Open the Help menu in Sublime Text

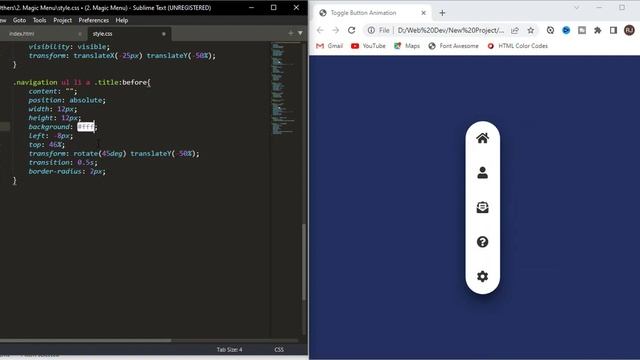pyautogui.click(x=122, y=20)
